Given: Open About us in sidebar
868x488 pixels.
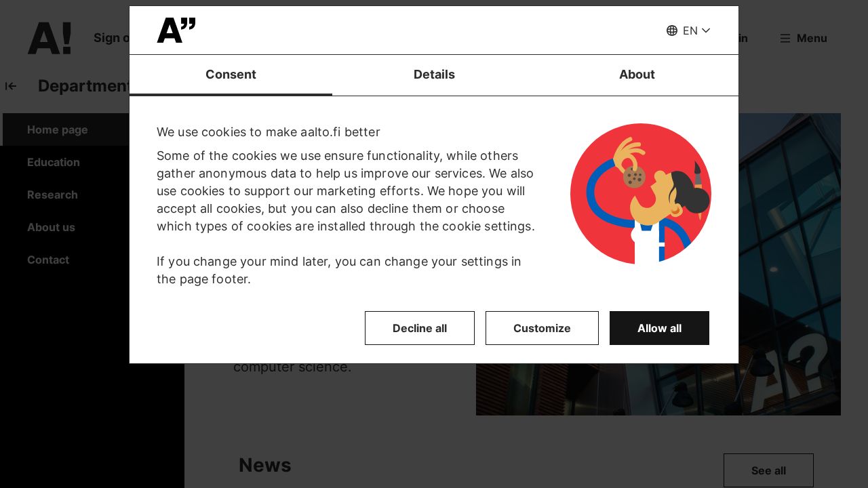Looking at the screenshot, I should click(51, 227).
